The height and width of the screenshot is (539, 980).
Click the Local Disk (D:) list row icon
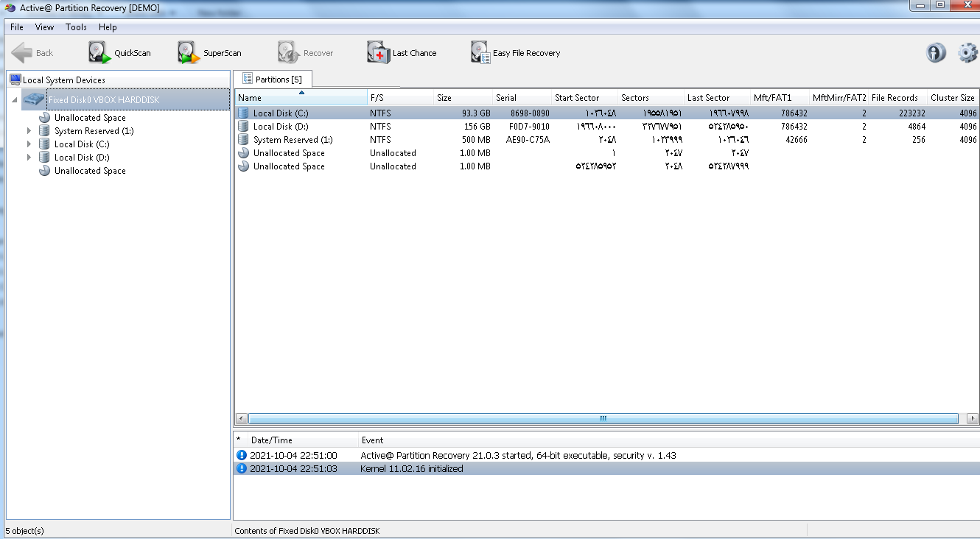point(243,127)
